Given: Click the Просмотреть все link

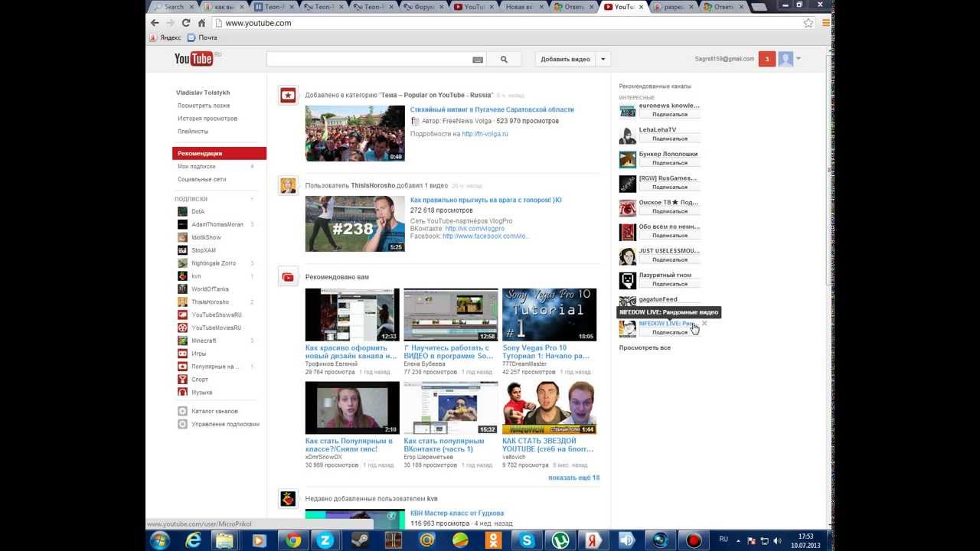Looking at the screenshot, I should (x=645, y=347).
